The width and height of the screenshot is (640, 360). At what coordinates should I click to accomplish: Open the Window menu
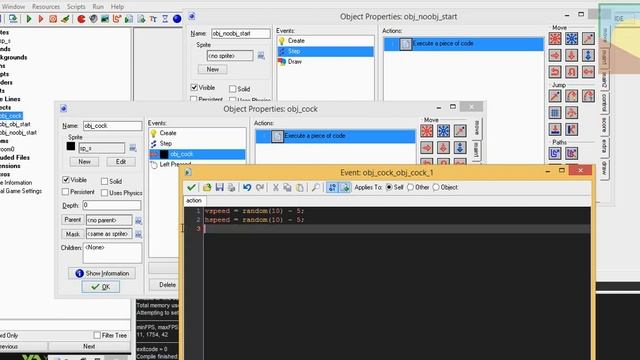[x=13, y=7]
